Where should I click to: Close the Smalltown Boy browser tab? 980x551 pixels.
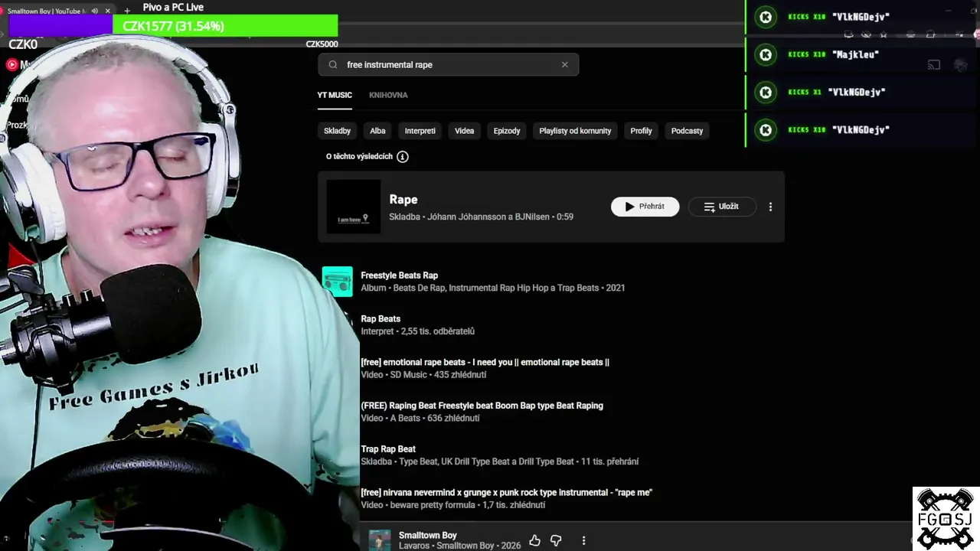coord(107,11)
